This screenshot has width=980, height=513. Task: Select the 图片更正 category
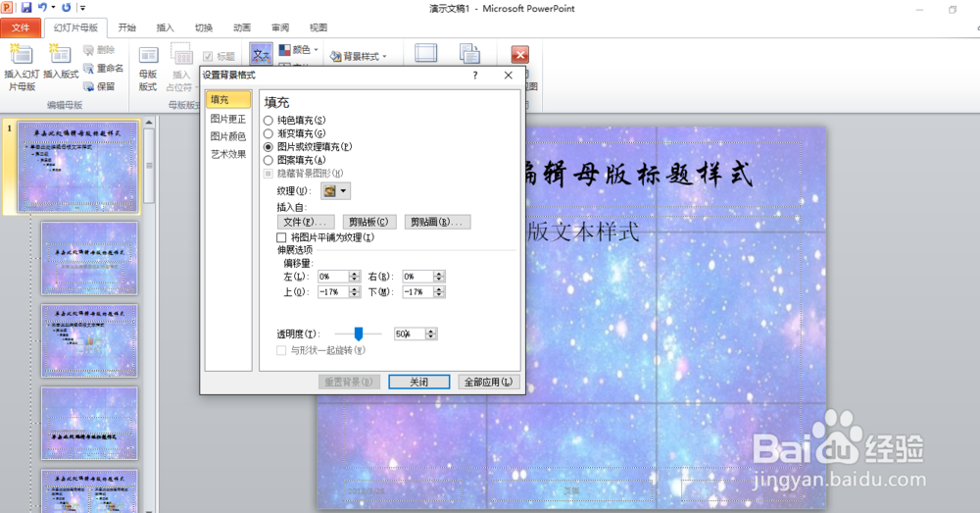pos(228,119)
